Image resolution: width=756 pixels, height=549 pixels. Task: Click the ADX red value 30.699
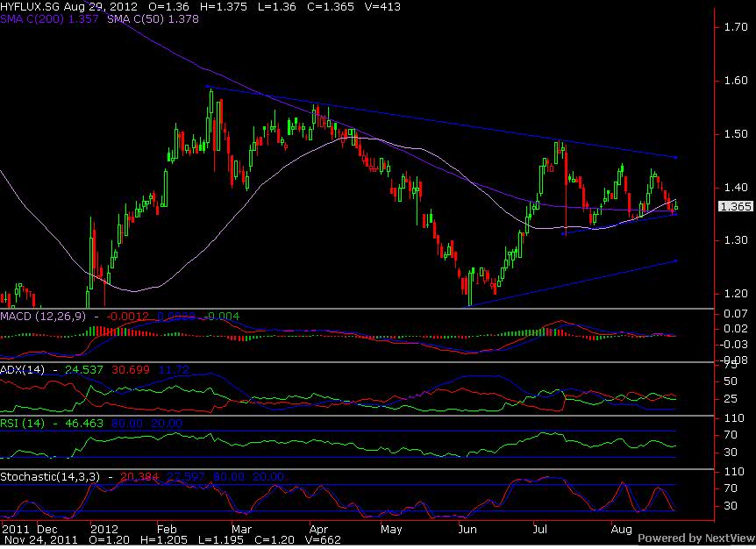pos(131,370)
